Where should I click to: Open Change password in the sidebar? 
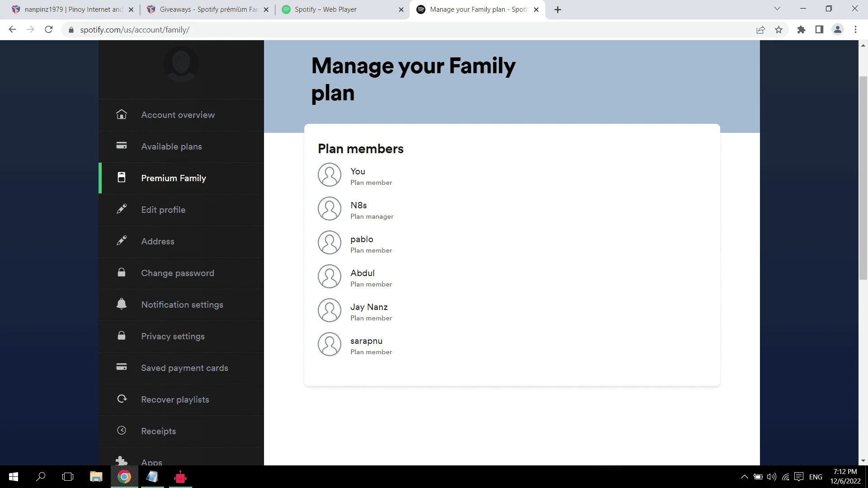point(181,273)
